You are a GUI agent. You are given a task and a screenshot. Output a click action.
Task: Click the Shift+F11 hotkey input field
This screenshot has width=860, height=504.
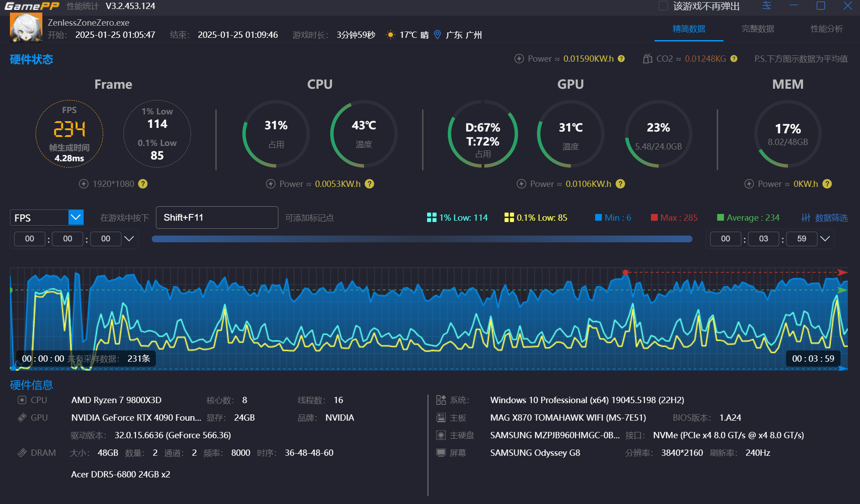(217, 218)
